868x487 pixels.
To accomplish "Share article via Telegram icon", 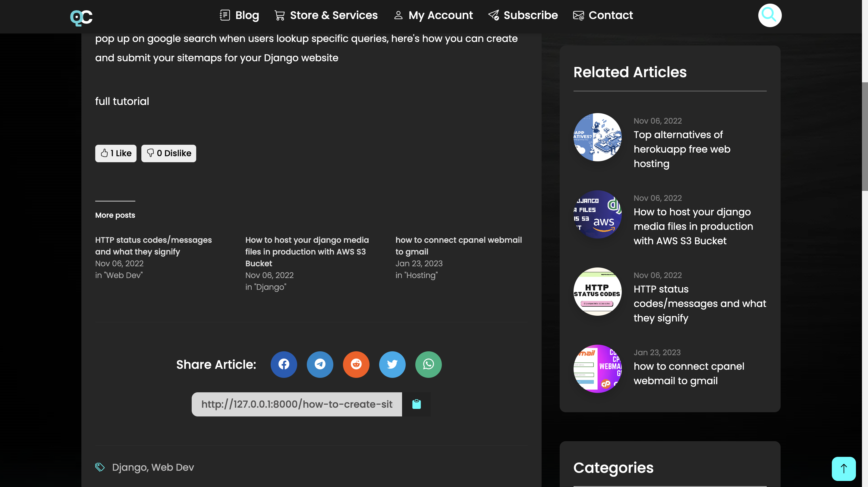I will 319,364.
